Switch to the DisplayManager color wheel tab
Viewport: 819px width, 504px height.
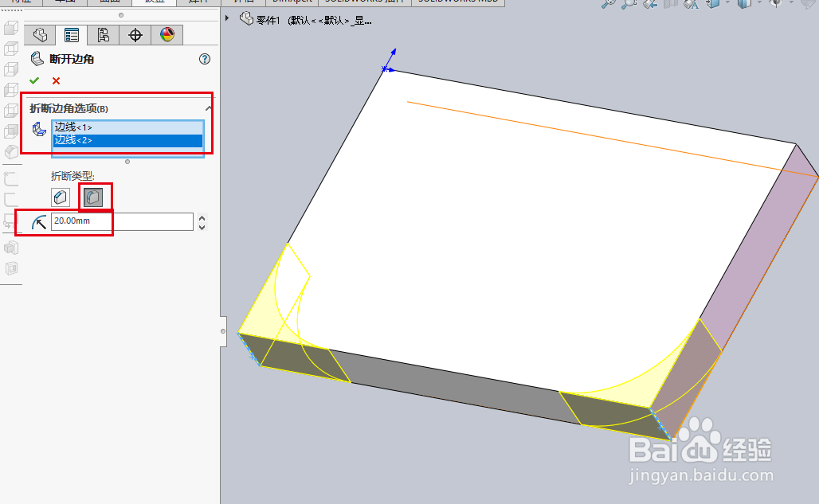pos(167,35)
